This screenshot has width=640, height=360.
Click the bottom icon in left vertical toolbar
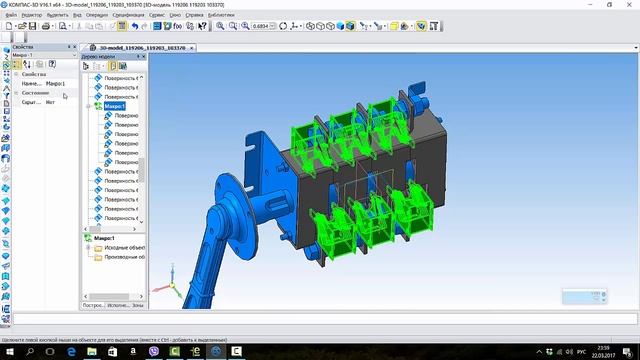point(6,319)
